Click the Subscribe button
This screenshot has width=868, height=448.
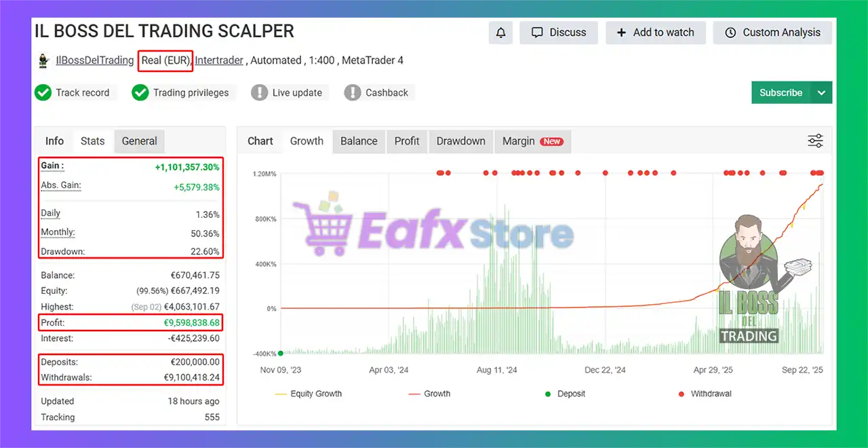tap(781, 93)
